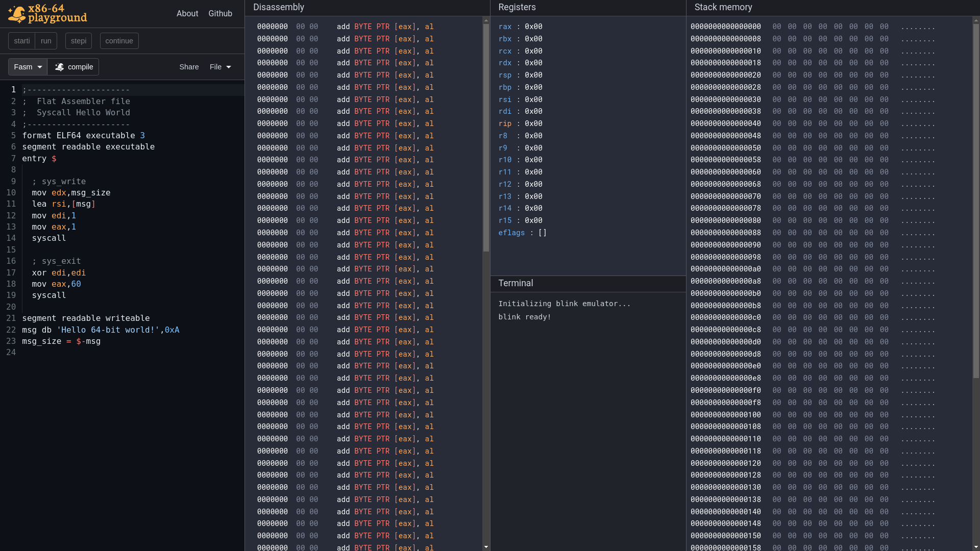This screenshot has width=980, height=551.
Task: Click 'xor edi,edi' code line
Action: coord(59,273)
